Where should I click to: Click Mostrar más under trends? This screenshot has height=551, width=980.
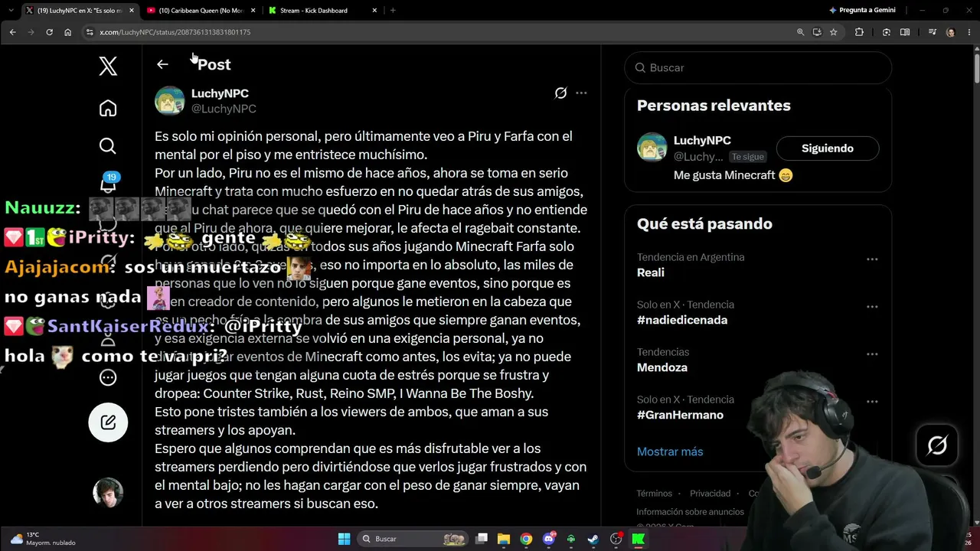670,452
